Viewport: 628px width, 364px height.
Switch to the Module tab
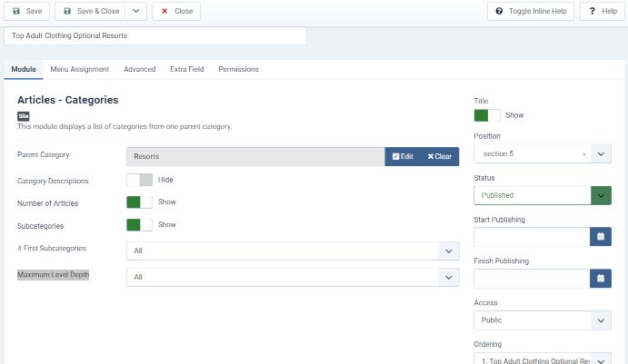[24, 69]
